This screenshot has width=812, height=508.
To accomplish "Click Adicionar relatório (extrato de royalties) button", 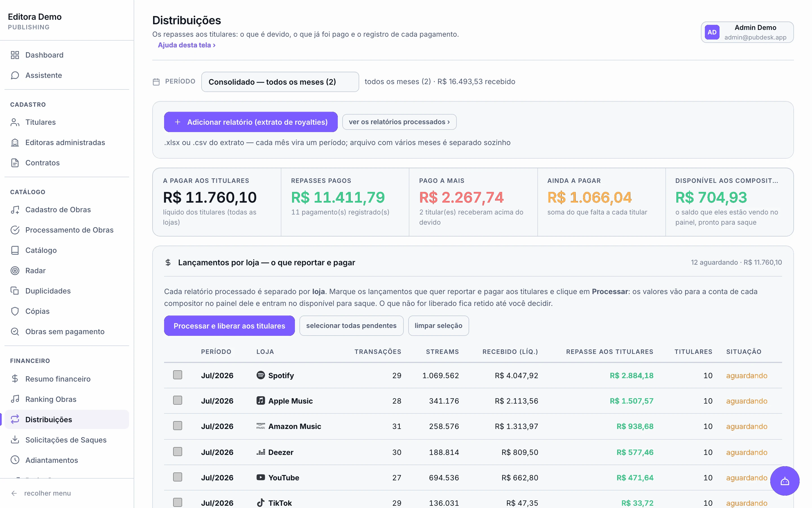I will [251, 122].
